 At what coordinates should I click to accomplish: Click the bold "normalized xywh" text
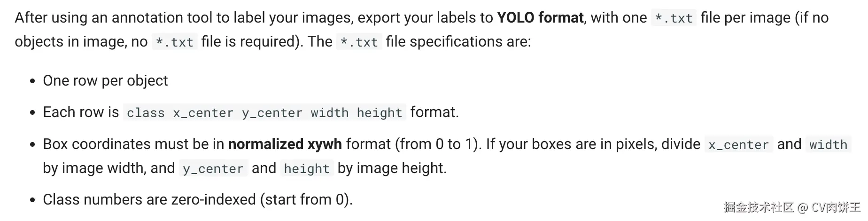point(285,144)
